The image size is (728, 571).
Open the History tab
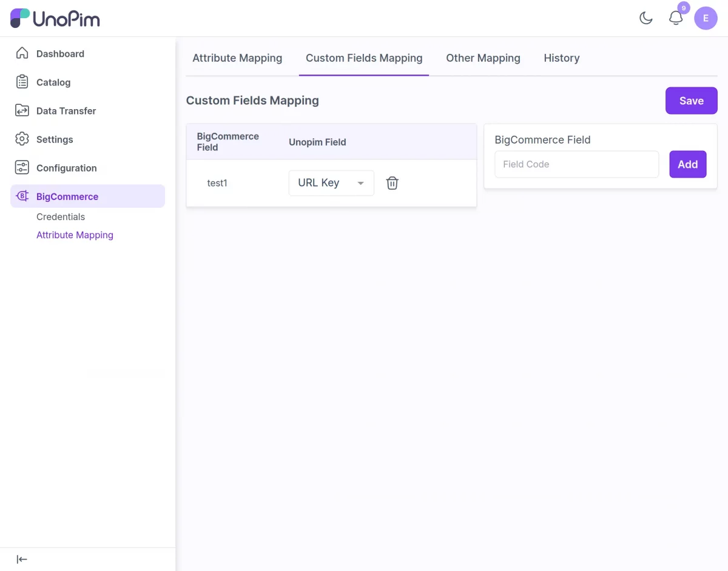[561, 58]
